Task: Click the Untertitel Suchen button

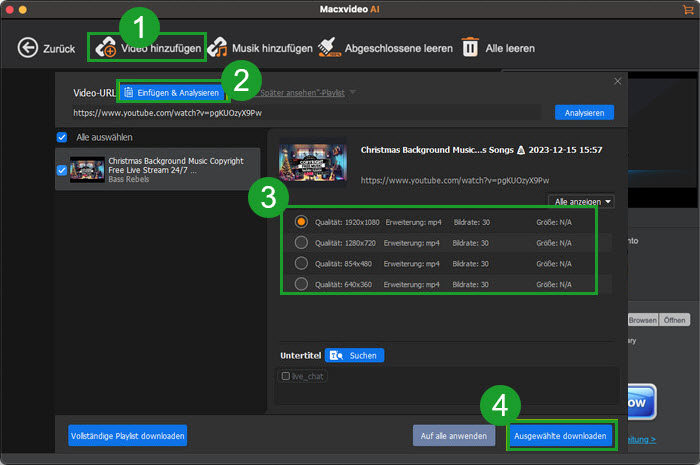Action: pyautogui.click(x=354, y=355)
